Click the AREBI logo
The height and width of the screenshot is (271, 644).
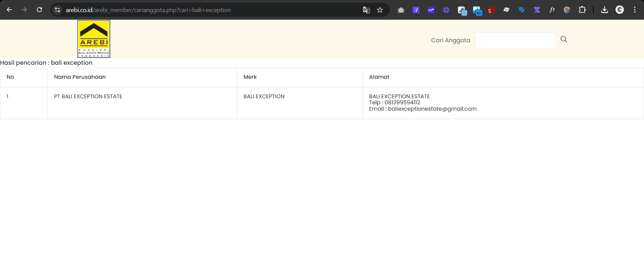click(94, 39)
